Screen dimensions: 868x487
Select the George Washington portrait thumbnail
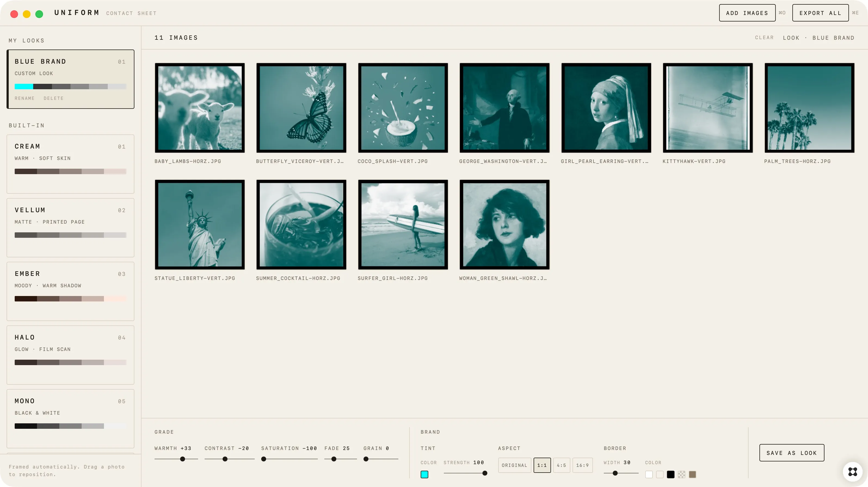coord(504,108)
